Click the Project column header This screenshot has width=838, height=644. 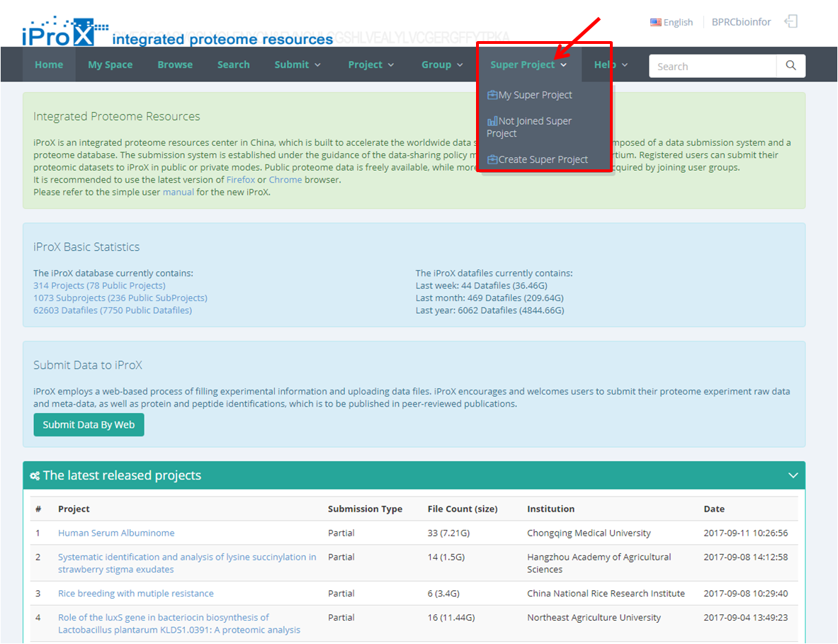(x=74, y=509)
